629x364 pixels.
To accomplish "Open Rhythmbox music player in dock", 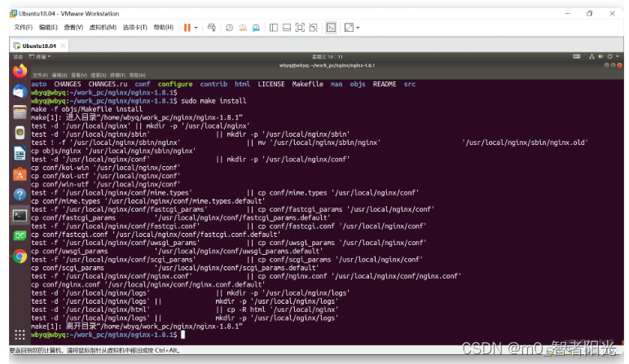I will 20,133.
